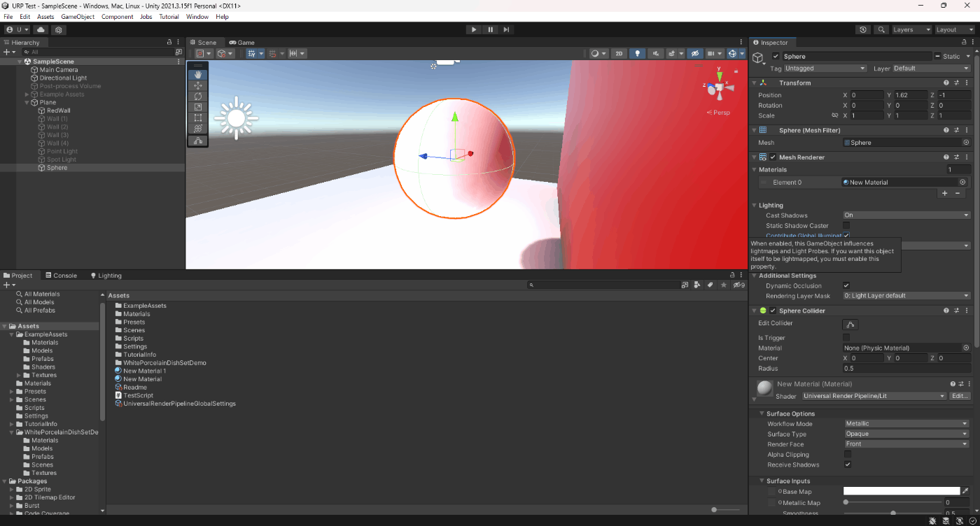The height and width of the screenshot is (526, 980).
Task: Open Workflow Mode dropdown
Action: coord(906,424)
